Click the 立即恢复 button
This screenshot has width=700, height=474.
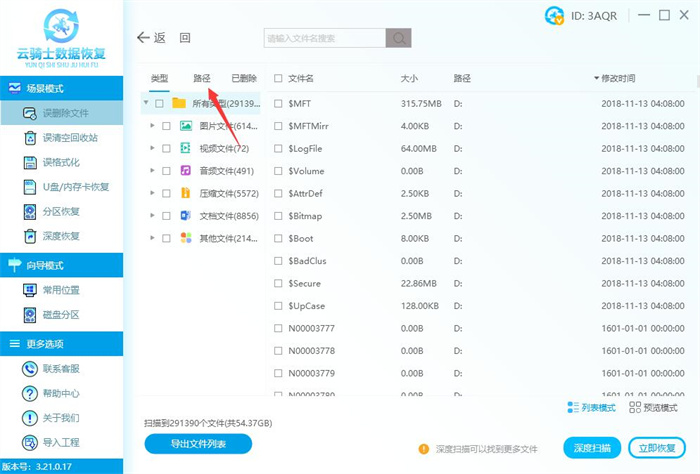click(657, 447)
